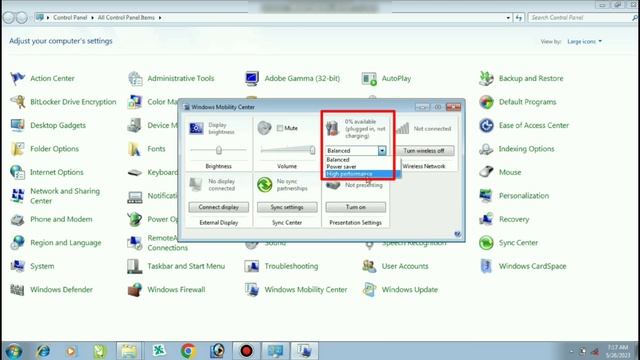Open Network and Sharing Center icon

[18, 196]
